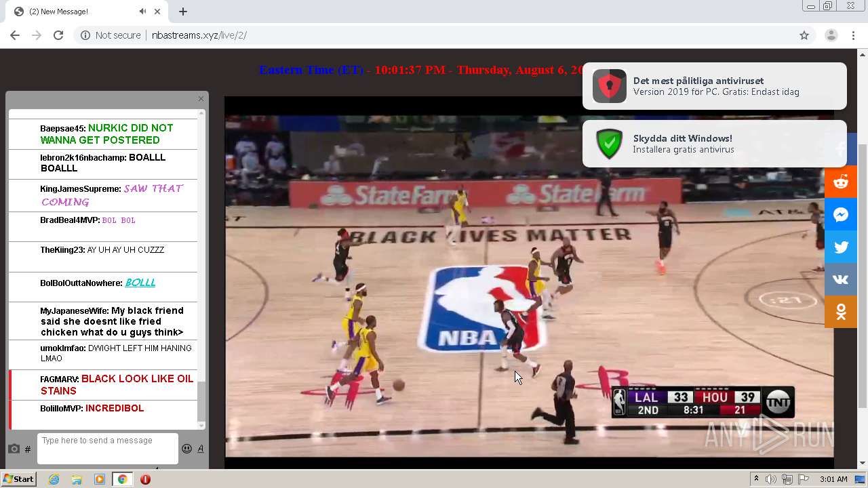Click the taskbar clock 3:01 AM
The width and height of the screenshot is (868, 488).
833,479
